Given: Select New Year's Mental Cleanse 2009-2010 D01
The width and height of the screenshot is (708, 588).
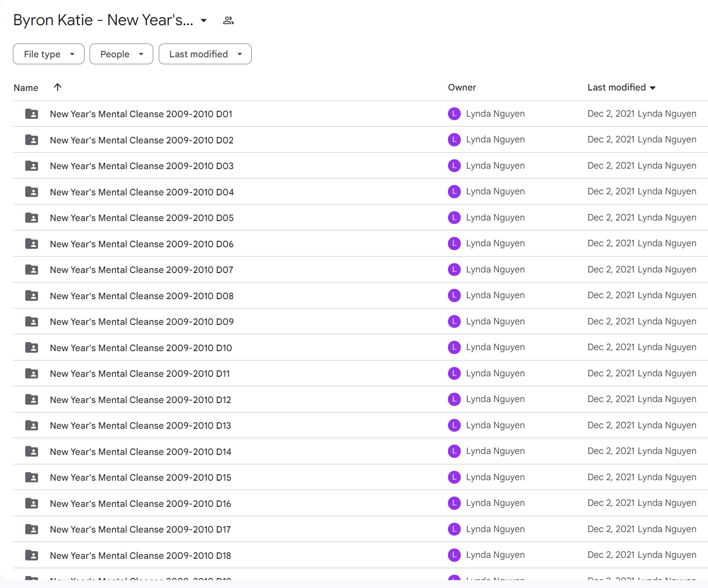Looking at the screenshot, I should [141, 114].
